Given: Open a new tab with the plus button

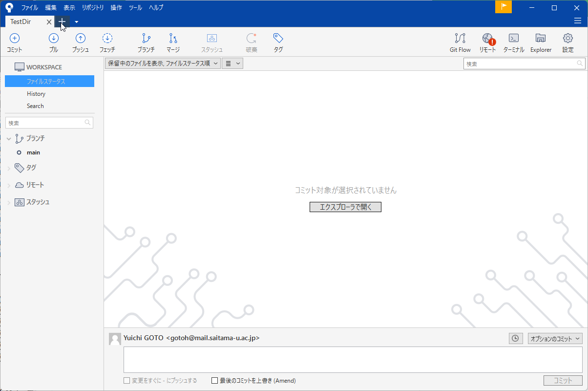Looking at the screenshot, I should click(62, 22).
